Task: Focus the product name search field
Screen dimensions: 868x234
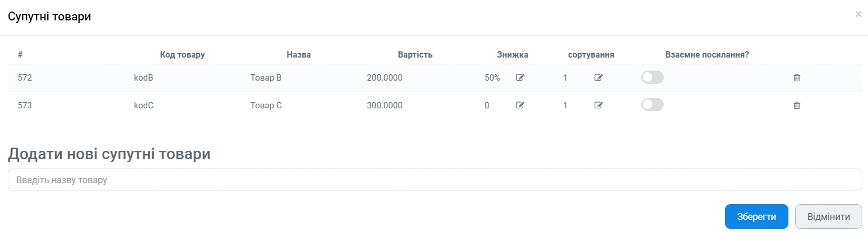Action: [435, 180]
